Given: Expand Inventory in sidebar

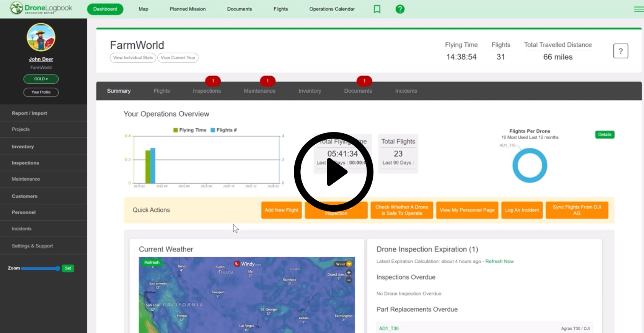Looking at the screenshot, I should 44,147.
